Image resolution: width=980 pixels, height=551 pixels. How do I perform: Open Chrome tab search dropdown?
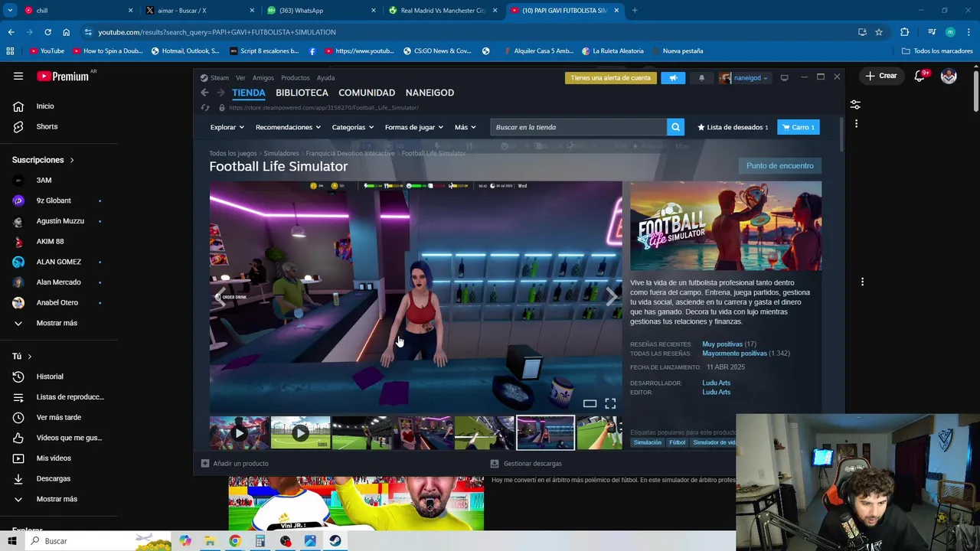10,11
